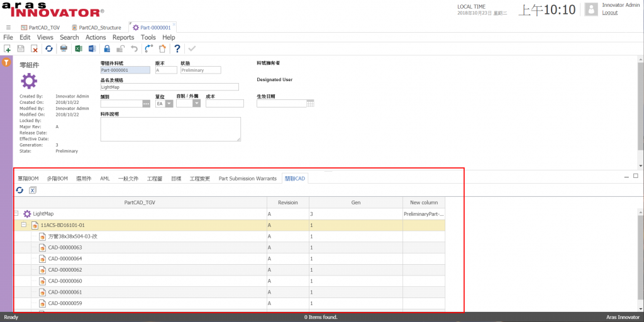Click the 料件說明 description text area
This screenshot has height=322, width=644.
tap(170, 129)
